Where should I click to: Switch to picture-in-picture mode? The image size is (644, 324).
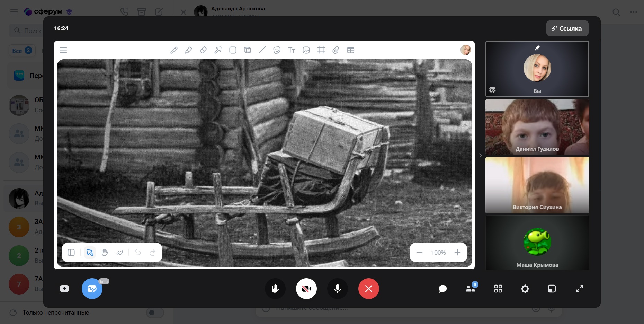point(552,289)
